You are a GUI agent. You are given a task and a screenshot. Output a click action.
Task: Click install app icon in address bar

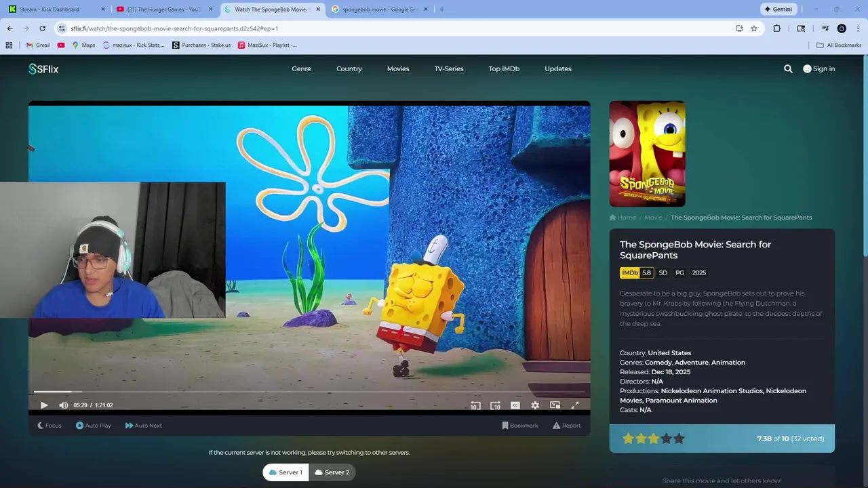[739, 28]
